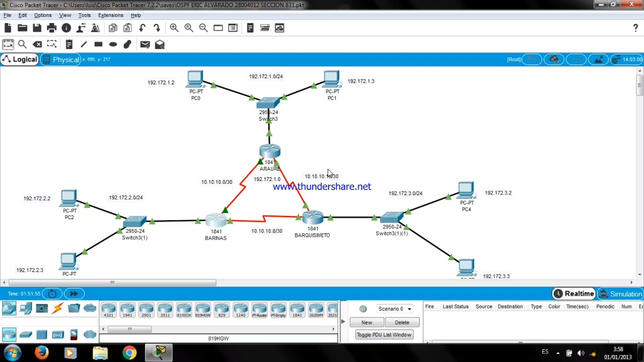Select the Draw Freeform tool
The image size is (644, 362).
click(127, 44)
